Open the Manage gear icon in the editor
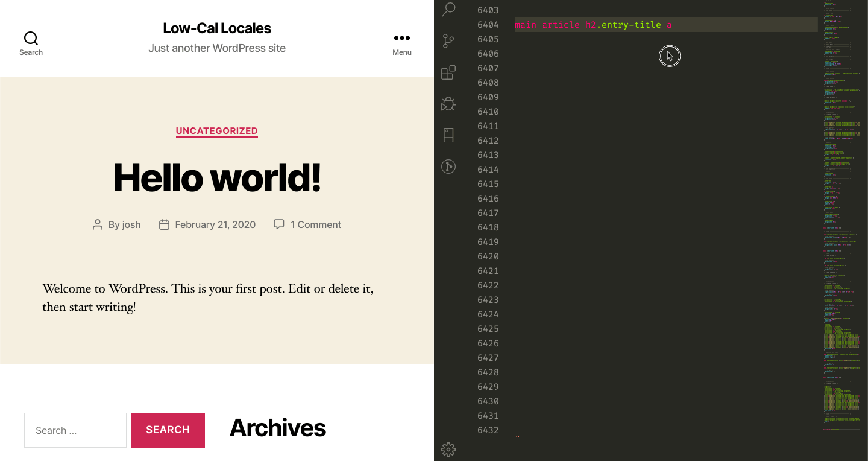Screen dimensions: 868x461 tap(448, 449)
